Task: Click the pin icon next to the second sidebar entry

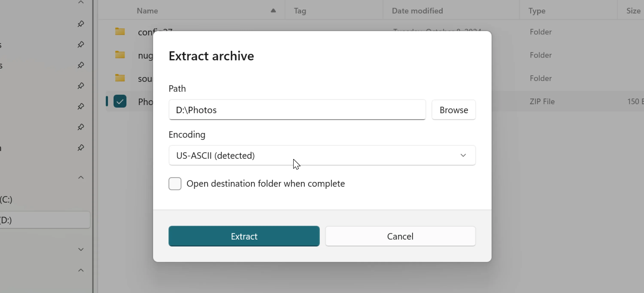Action: click(x=80, y=45)
